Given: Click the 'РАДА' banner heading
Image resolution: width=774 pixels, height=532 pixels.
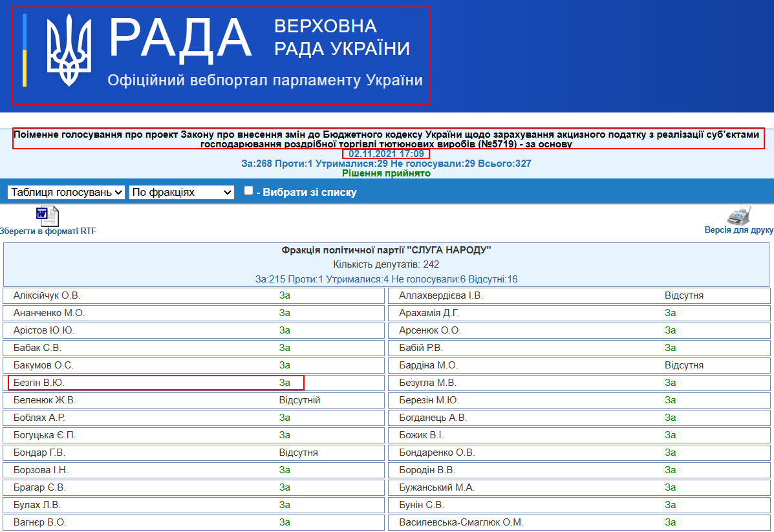Looking at the screenshot, I should (x=180, y=39).
